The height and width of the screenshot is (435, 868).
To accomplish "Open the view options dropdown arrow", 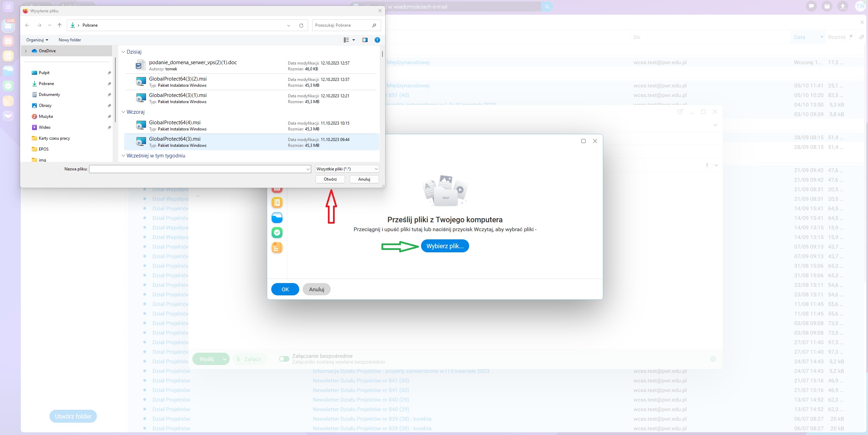I will (353, 40).
